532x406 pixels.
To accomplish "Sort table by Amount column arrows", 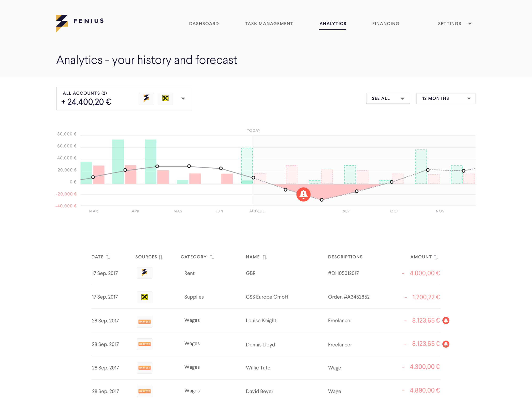I will click(x=436, y=257).
